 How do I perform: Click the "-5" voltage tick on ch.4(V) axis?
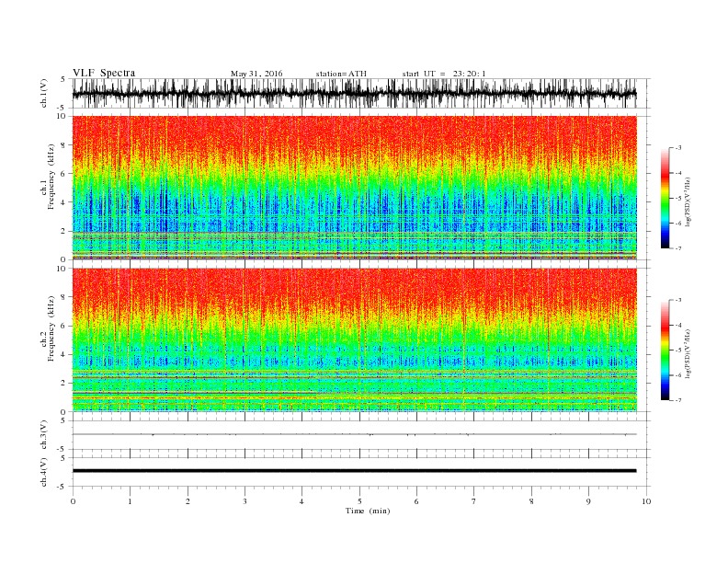pos(63,487)
